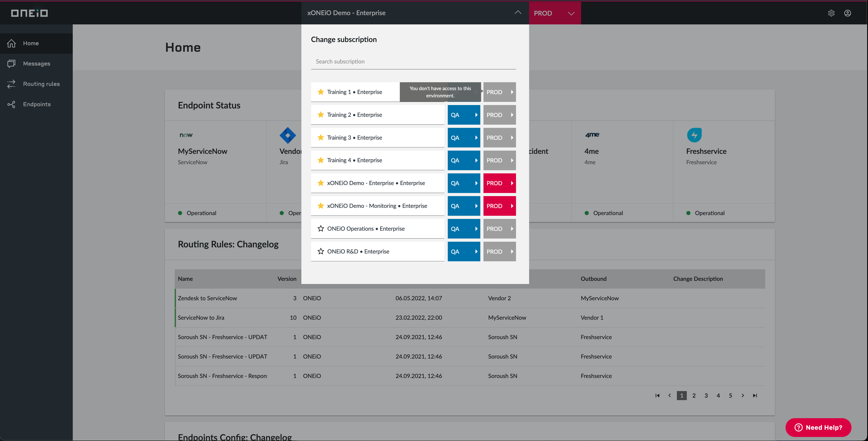This screenshot has height=441, width=868.
Task: Click the Jira diamond logo
Action: 288,135
